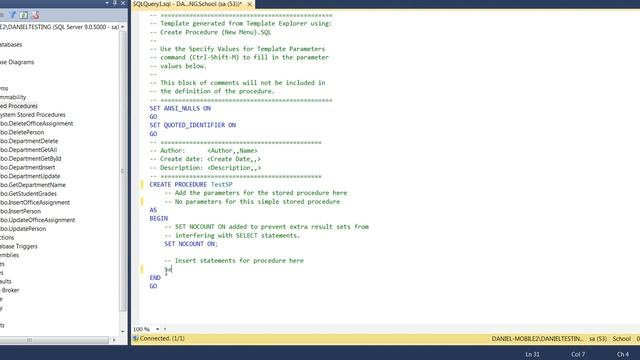Select the Service Broker node
Viewport: 640px width, 360px height.
[10, 290]
